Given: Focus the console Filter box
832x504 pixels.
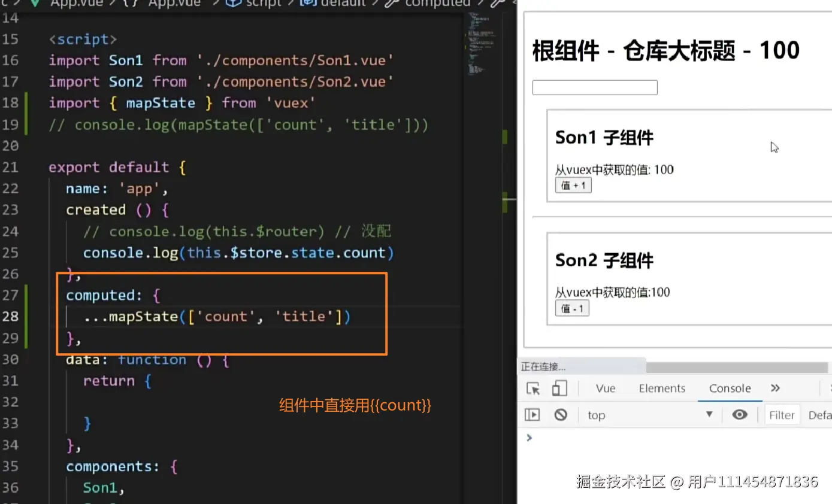Looking at the screenshot, I should (782, 415).
